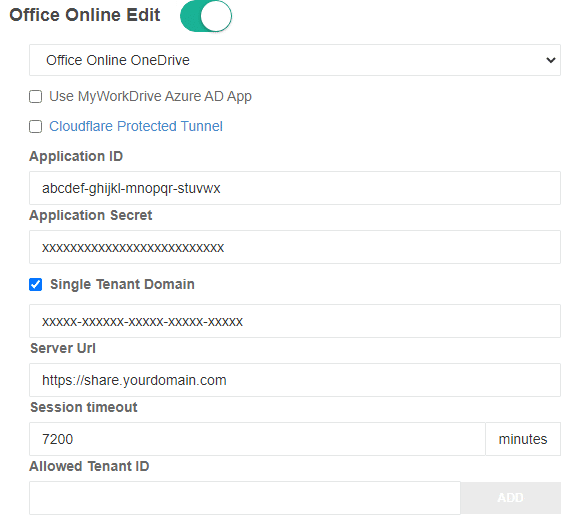Enable the Cloudflare Protected Tunnel checkbox
The width and height of the screenshot is (574, 528).
36,127
